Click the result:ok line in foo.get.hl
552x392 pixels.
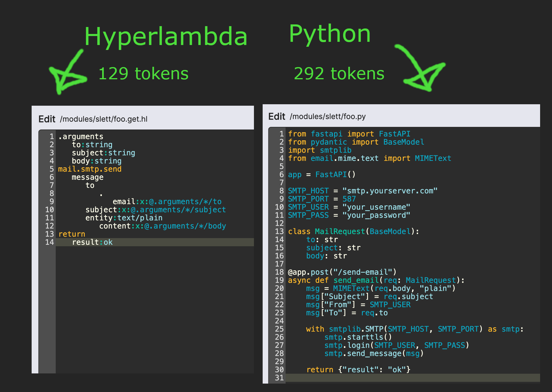(x=92, y=242)
